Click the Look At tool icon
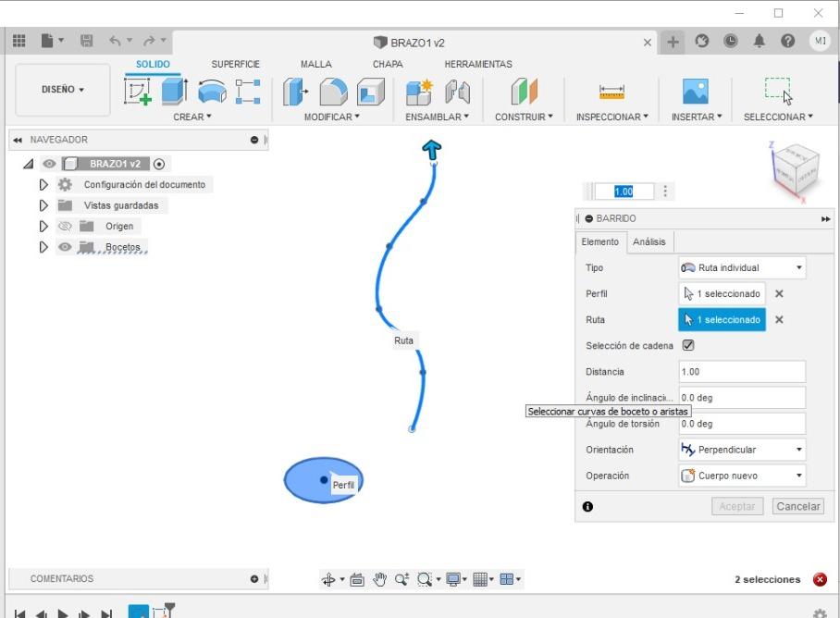 coord(357,579)
